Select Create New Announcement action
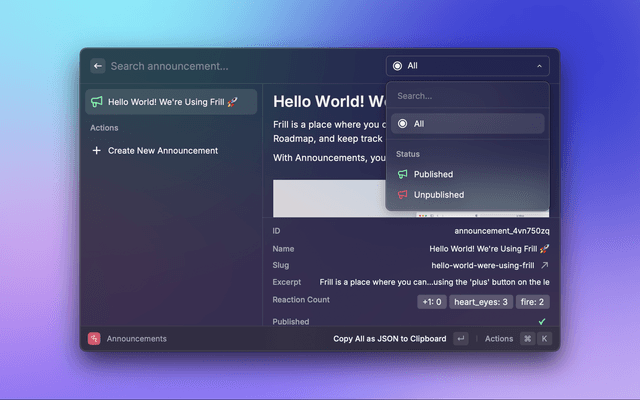 [x=163, y=151]
